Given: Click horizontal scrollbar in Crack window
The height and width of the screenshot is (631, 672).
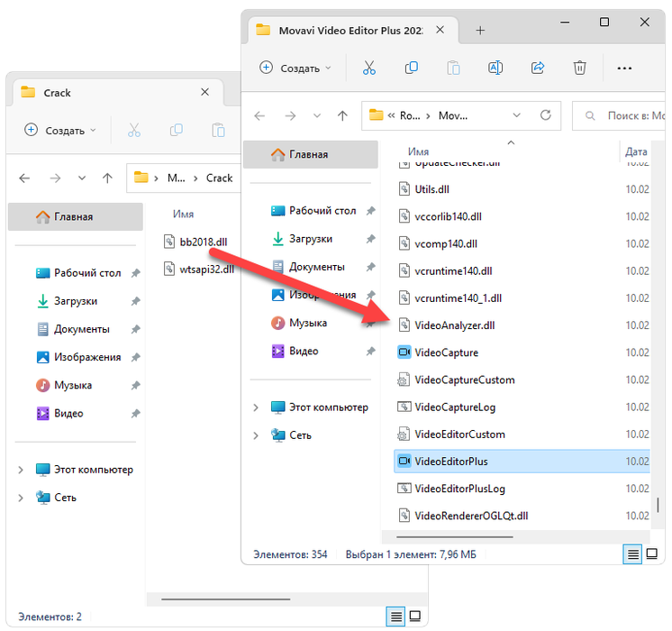Looking at the screenshot, I should (x=226, y=599).
